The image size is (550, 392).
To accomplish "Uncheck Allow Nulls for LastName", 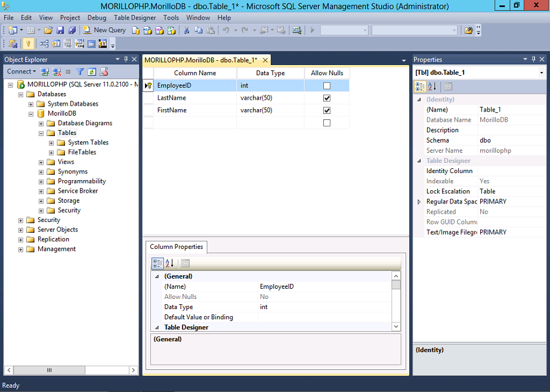I will click(x=326, y=98).
